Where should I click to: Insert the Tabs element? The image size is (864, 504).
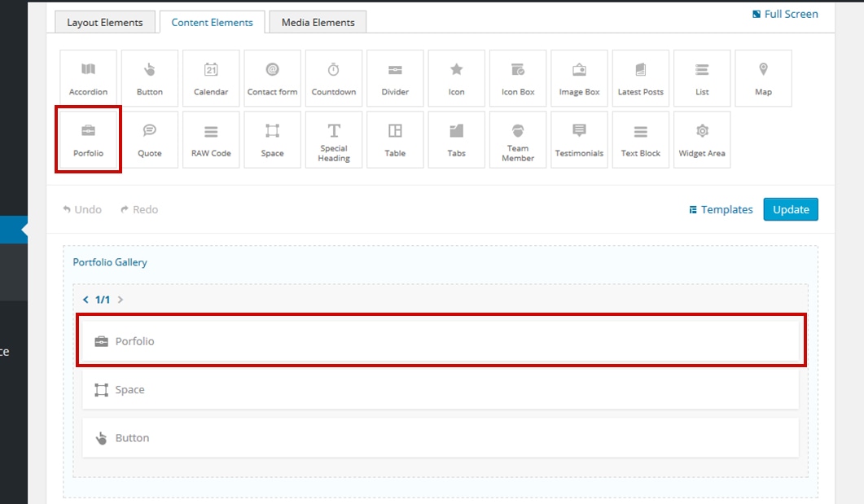coord(456,140)
